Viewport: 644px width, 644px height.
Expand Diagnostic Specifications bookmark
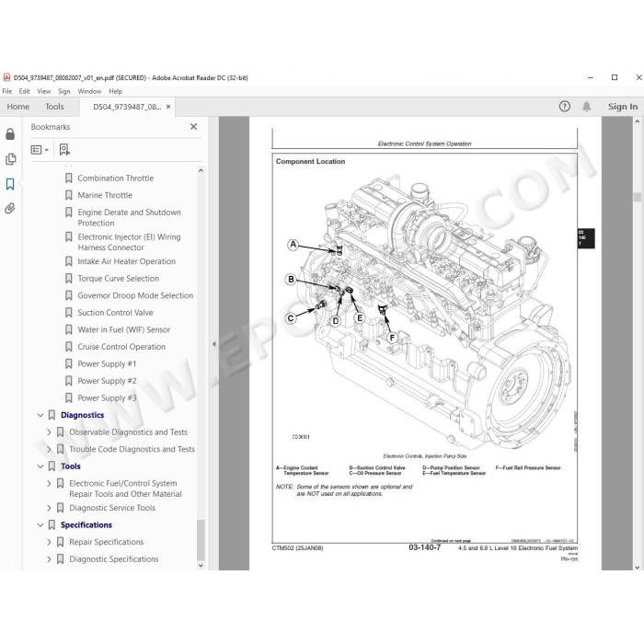pos(49,559)
